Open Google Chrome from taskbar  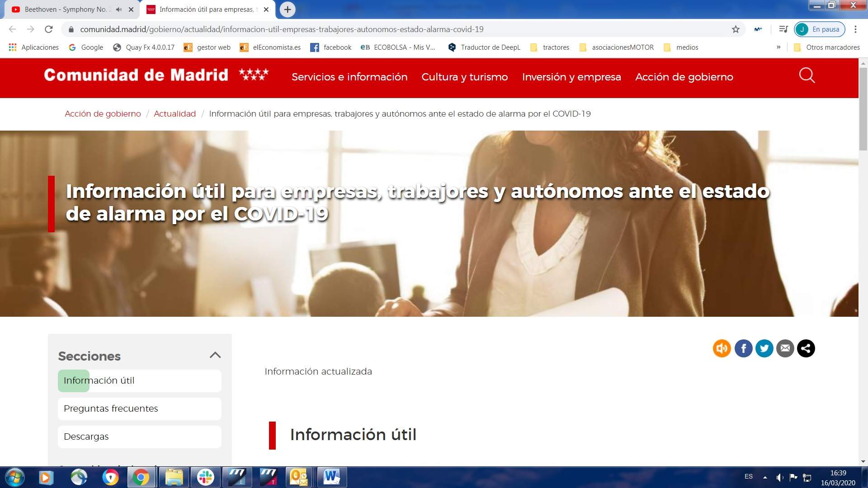[x=141, y=477]
